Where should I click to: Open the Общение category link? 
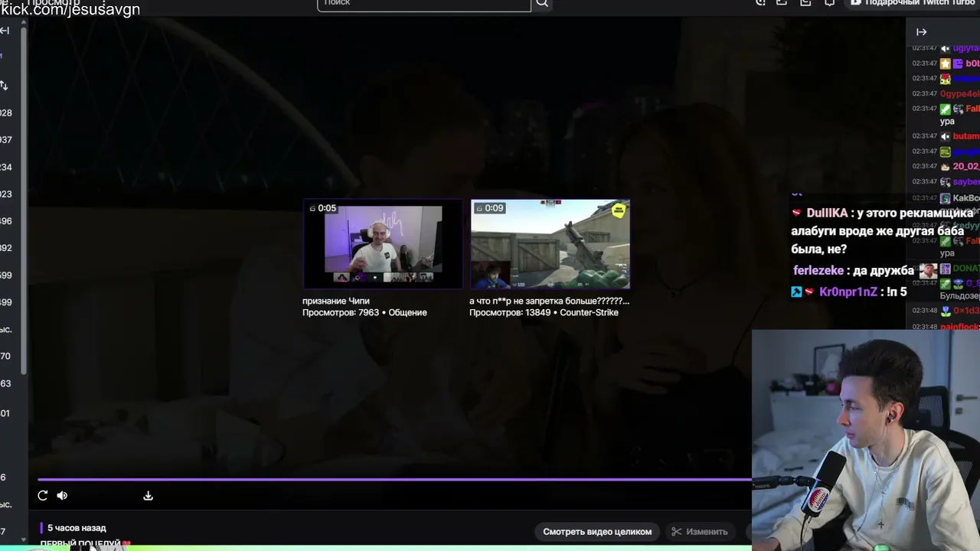(x=407, y=312)
